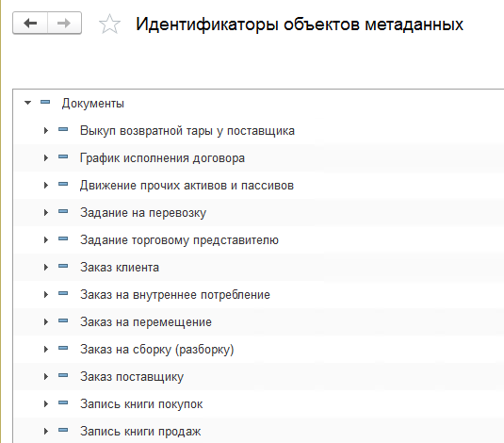Click the Идентификаторы объектов метаданных title

click(300, 25)
